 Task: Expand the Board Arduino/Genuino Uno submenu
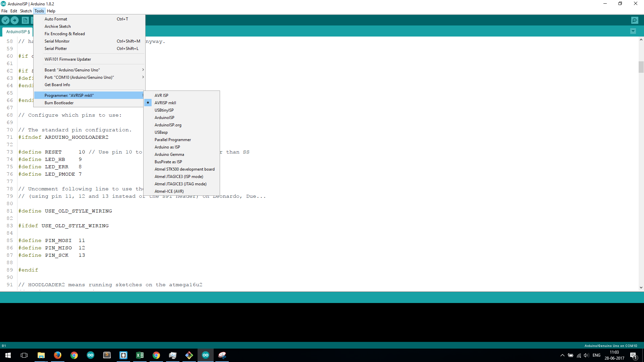coord(90,70)
